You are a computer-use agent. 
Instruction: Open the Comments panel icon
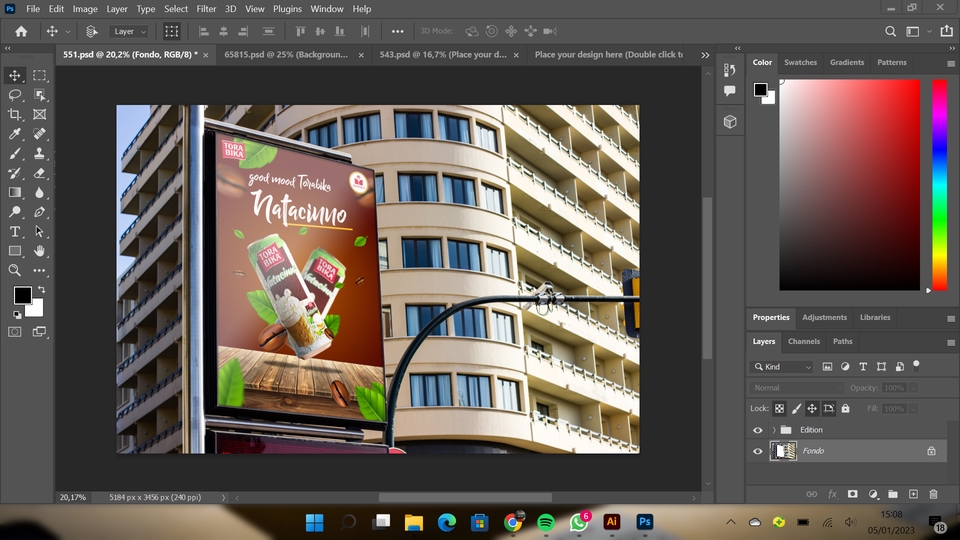pos(730,91)
